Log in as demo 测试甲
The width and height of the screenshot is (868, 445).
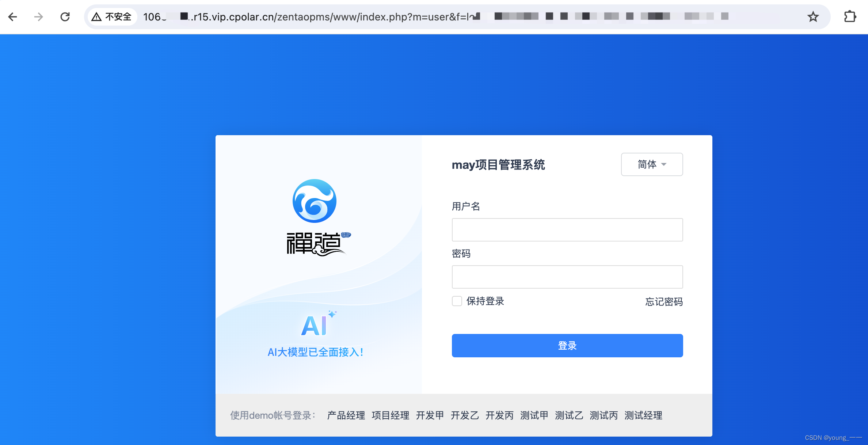(x=534, y=415)
